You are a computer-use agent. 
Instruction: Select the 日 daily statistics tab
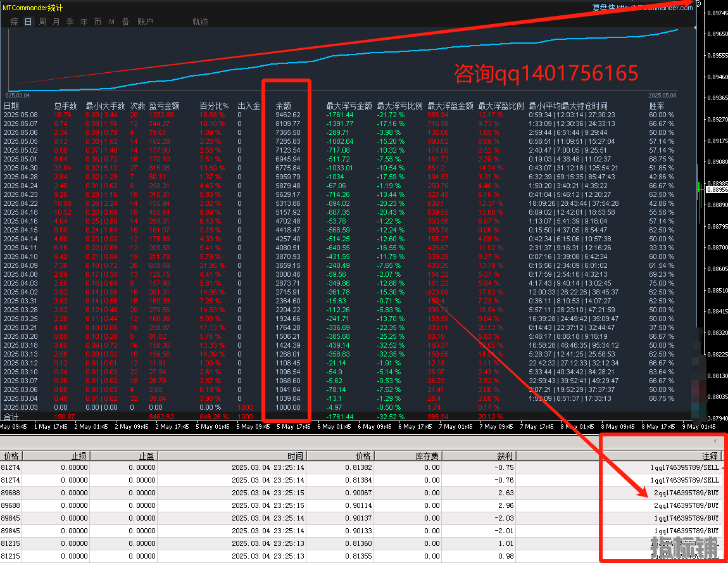click(x=28, y=22)
